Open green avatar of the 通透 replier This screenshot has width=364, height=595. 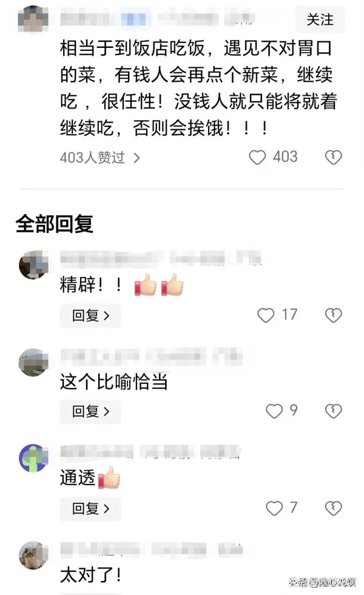click(33, 458)
